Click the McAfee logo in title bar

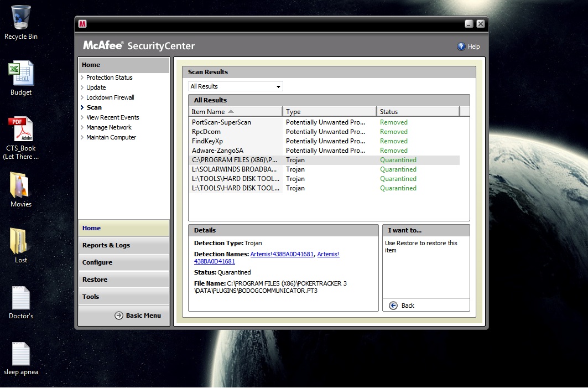coord(82,24)
